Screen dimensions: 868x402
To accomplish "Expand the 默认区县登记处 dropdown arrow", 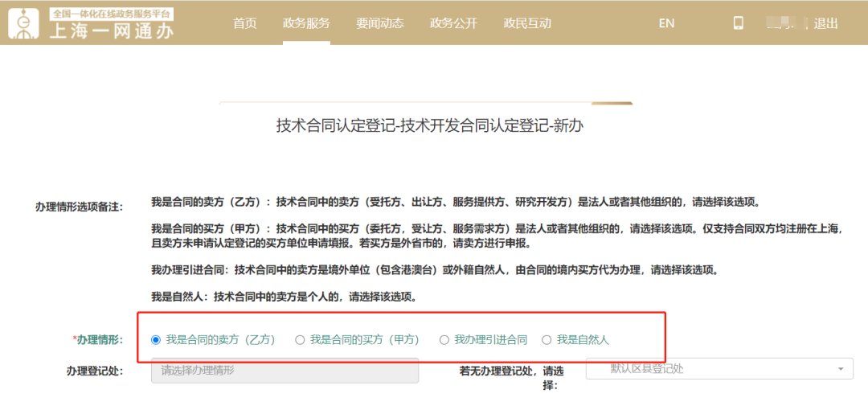I will tap(841, 369).
